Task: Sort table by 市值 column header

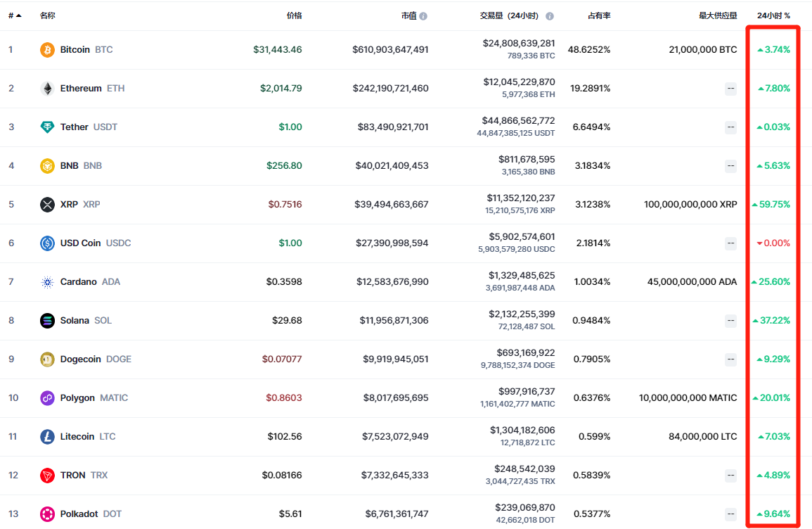Action: tap(409, 15)
